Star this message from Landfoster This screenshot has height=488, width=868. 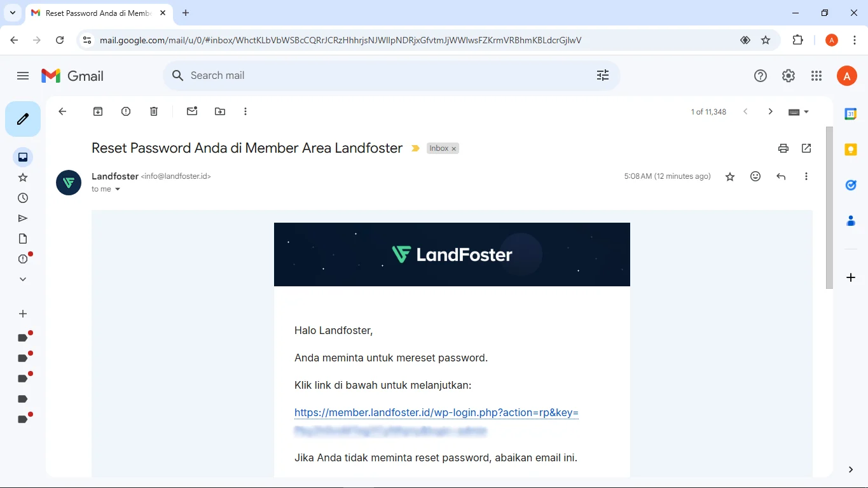(730, 176)
